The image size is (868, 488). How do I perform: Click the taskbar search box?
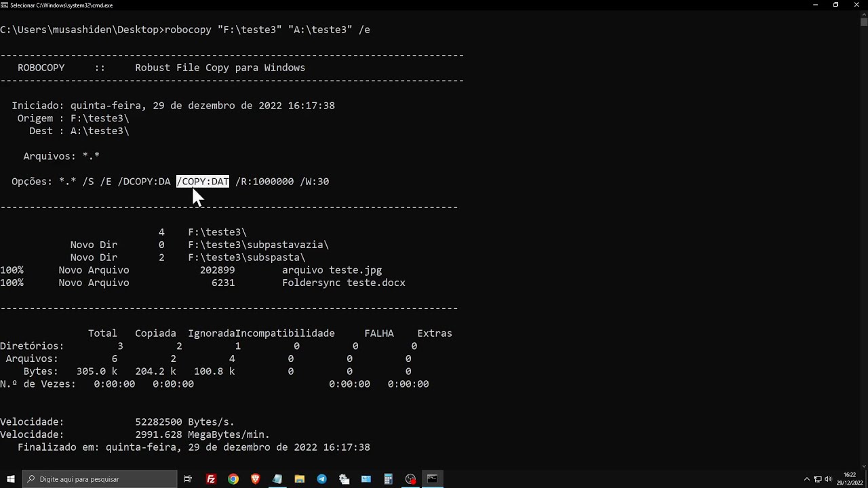pyautogui.click(x=99, y=479)
